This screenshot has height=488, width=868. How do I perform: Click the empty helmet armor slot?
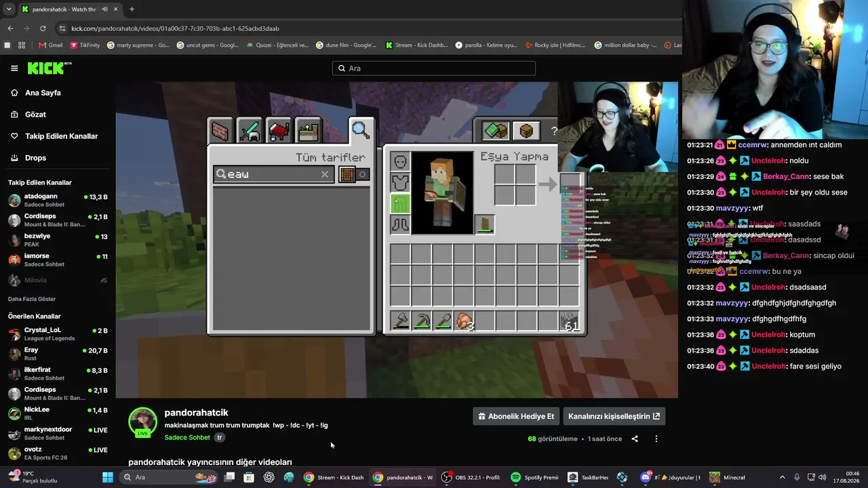click(x=400, y=161)
